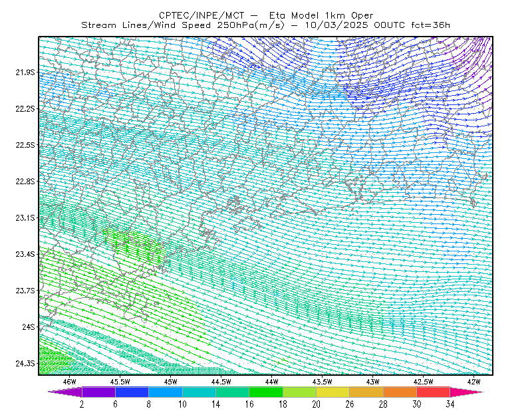The width and height of the screenshot is (532, 411).
Task: Click the light green swatch between 18 and 20
Action: 299,392
